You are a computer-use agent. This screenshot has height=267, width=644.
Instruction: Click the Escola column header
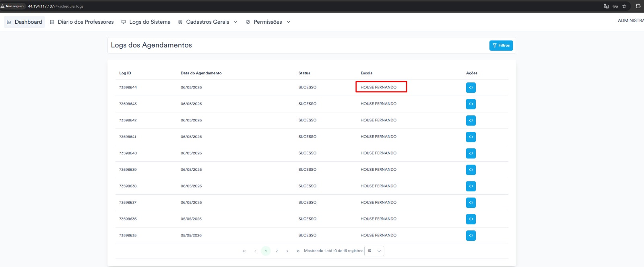367,73
